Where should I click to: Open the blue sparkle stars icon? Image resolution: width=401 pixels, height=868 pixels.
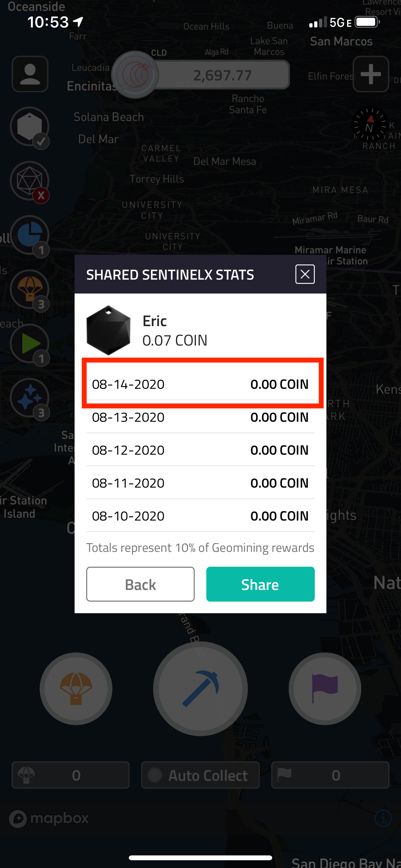(30, 398)
